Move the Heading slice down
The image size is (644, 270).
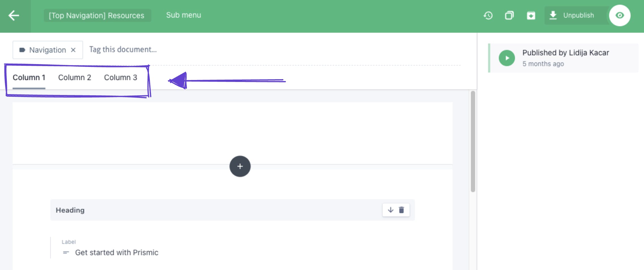coord(391,210)
